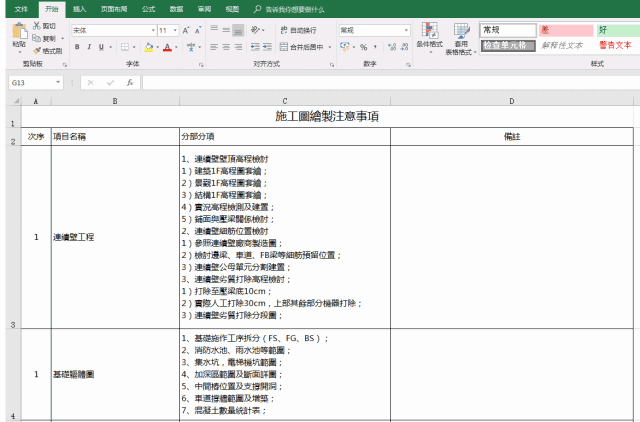Toggle Italic formatting

pos(89,47)
